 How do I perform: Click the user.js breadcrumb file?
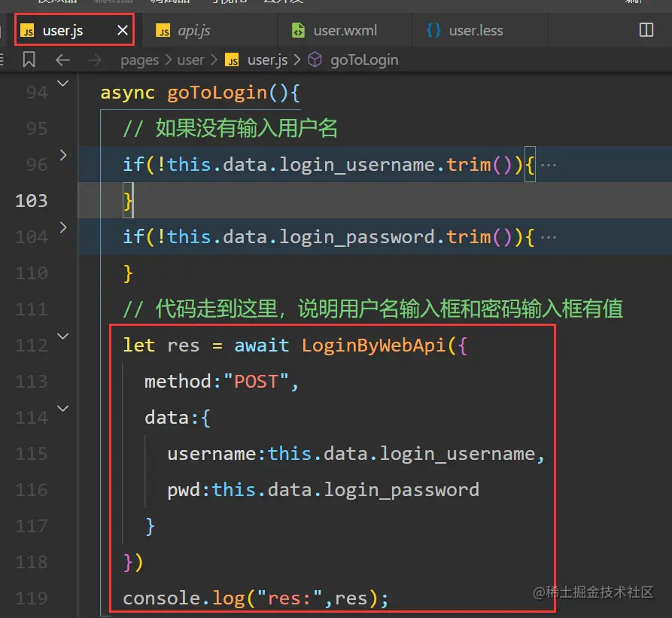click(267, 60)
